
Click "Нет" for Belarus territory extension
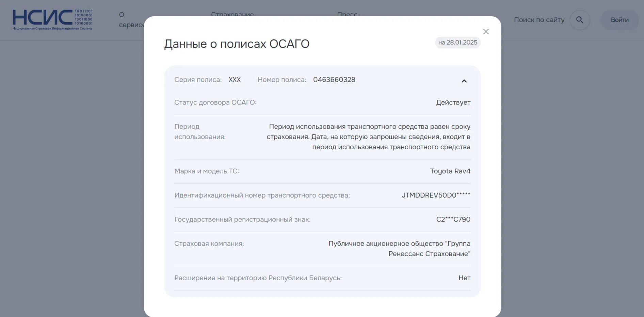464,278
